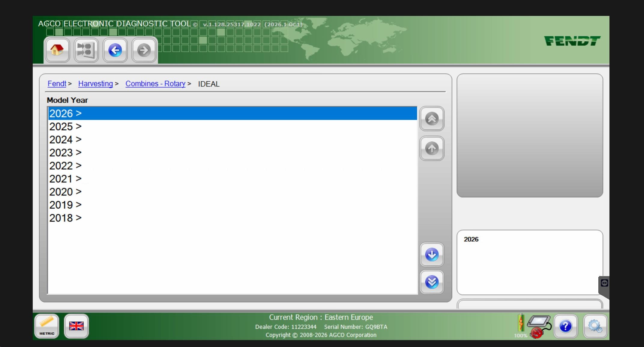The image size is (644, 347).
Task: Toggle the Metric units button
Action: pos(47,326)
